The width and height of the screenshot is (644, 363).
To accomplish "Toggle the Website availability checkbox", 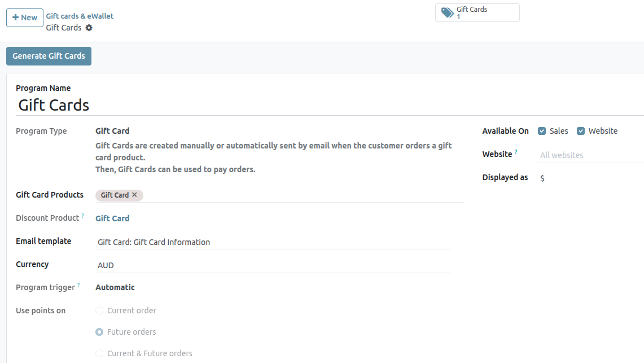I will (x=580, y=131).
